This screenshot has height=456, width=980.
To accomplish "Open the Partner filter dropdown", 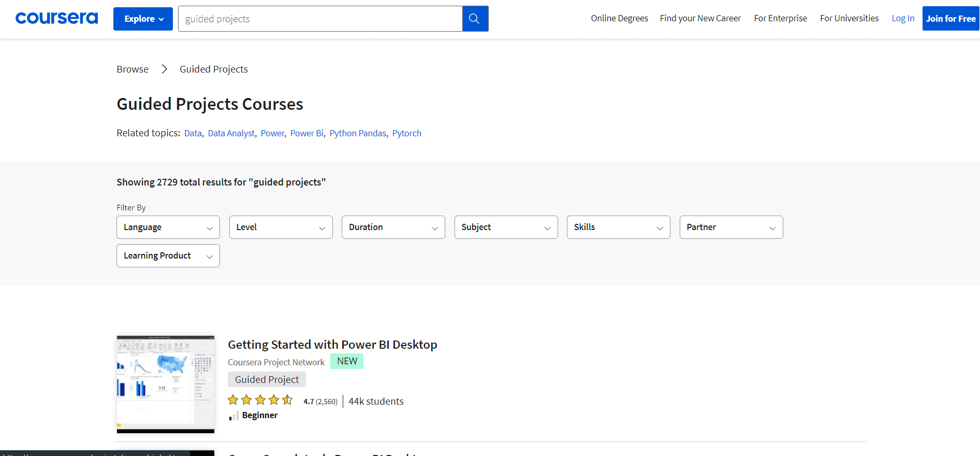I will (x=732, y=227).
